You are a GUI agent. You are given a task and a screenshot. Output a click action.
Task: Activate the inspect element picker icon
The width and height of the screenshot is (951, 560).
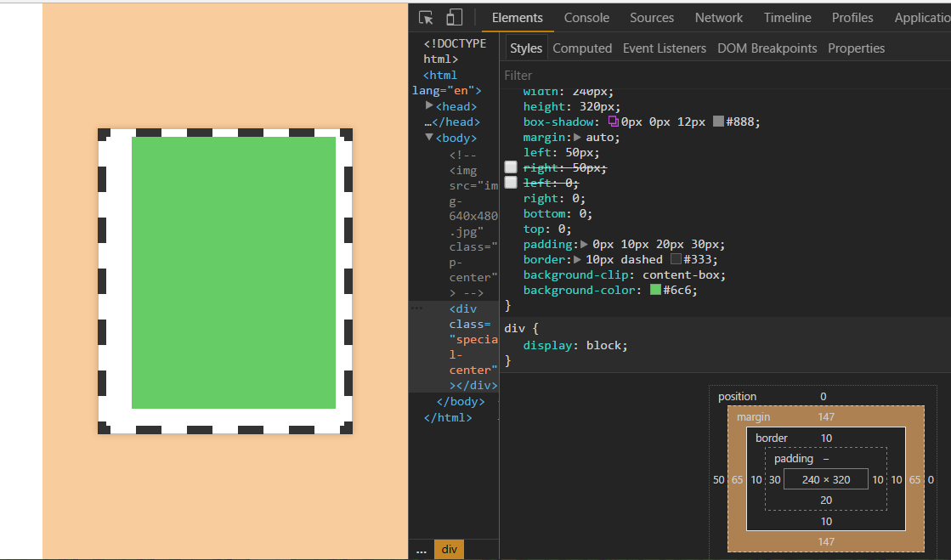pos(427,18)
